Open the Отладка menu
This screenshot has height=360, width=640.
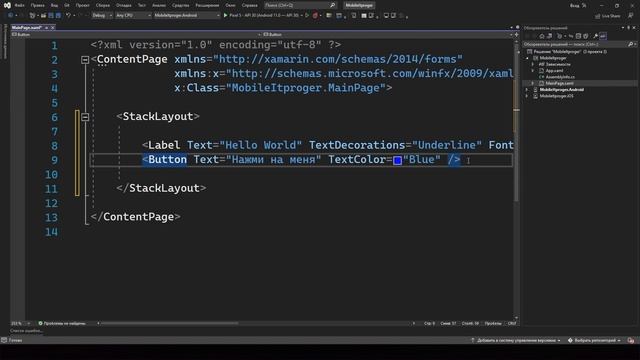[124, 5]
